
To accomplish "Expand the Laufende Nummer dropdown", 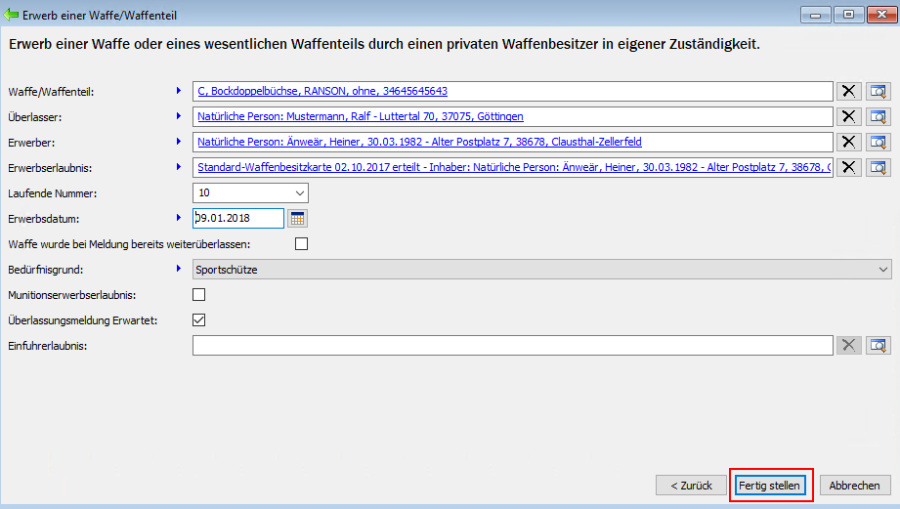I will [x=300, y=193].
